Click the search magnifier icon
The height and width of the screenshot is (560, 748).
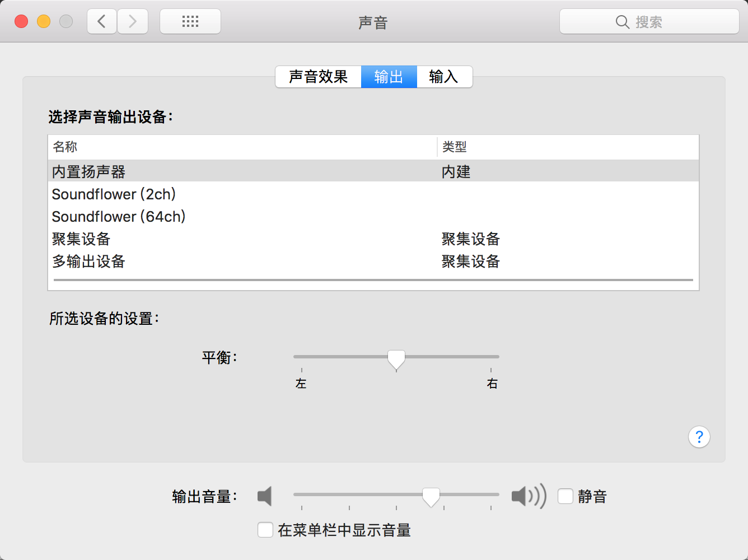pos(622,22)
